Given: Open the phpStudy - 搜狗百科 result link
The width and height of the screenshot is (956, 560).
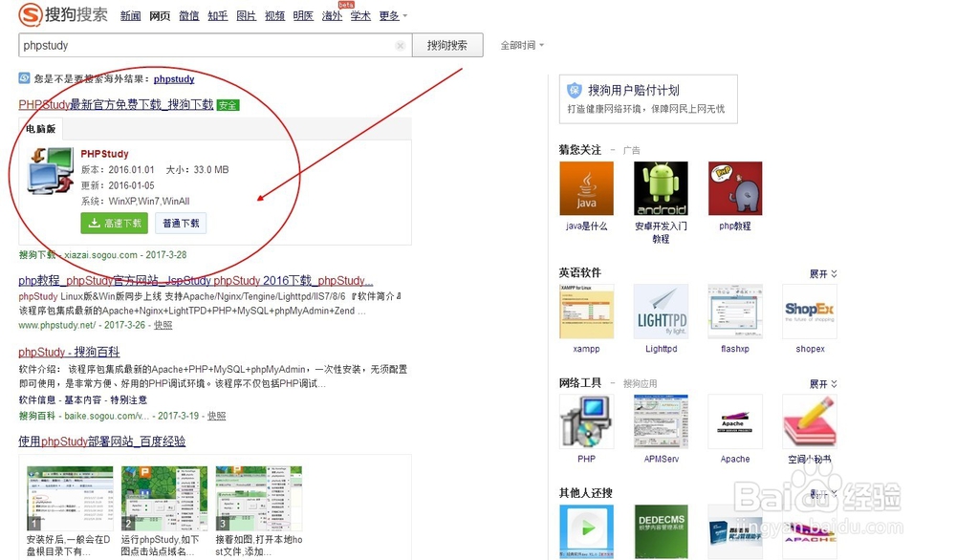Looking at the screenshot, I should [x=69, y=352].
